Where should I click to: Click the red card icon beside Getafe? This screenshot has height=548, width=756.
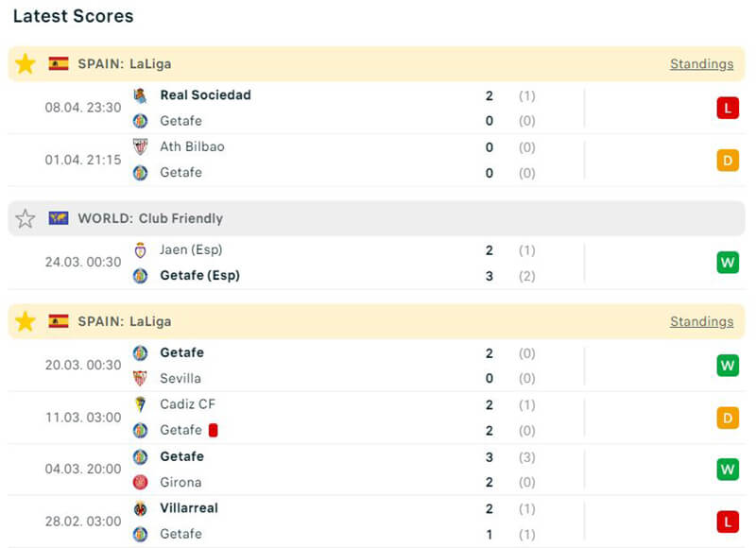pyautogui.click(x=213, y=430)
